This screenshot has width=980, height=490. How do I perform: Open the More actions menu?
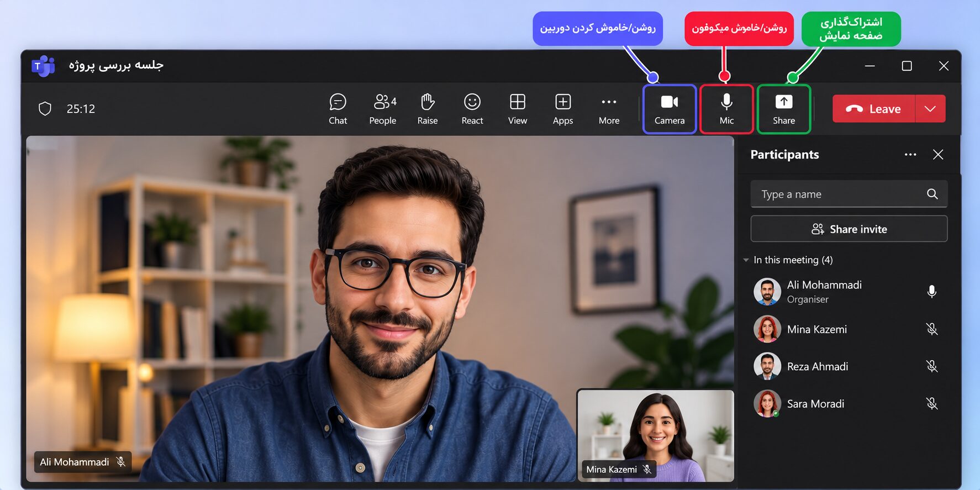609,109
